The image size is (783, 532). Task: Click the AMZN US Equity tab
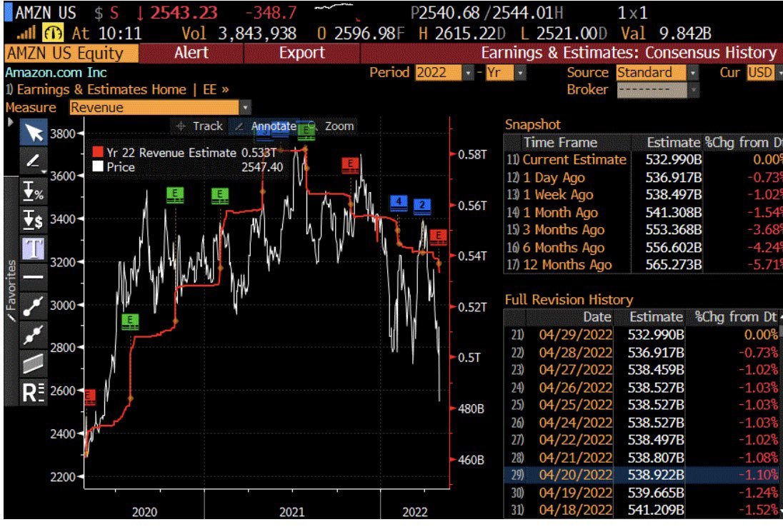tap(71, 54)
